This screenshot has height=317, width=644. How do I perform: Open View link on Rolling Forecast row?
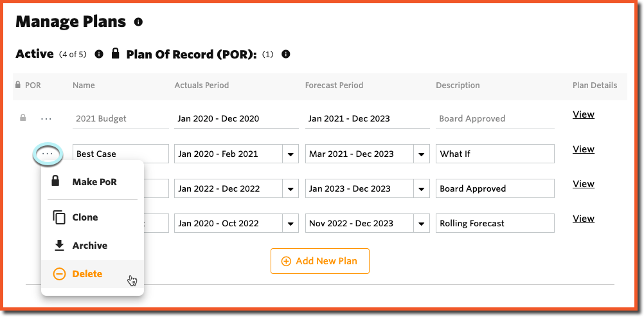[583, 219]
